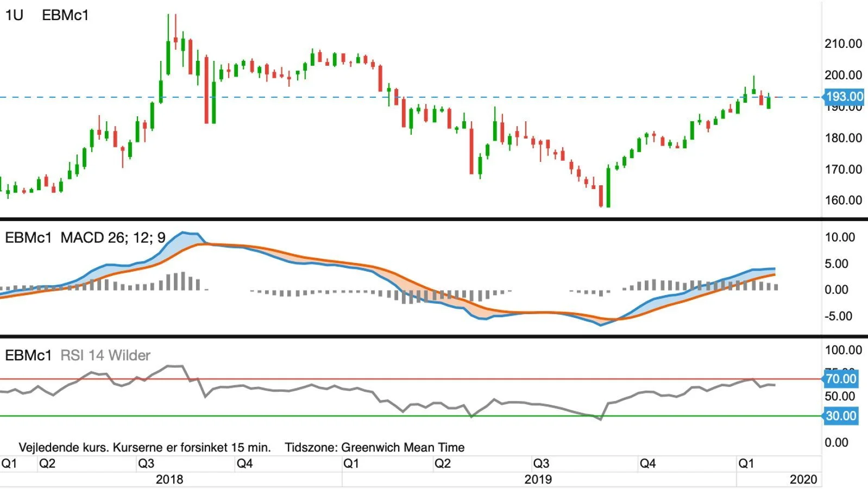Click the 160.00 price axis label

point(843,200)
